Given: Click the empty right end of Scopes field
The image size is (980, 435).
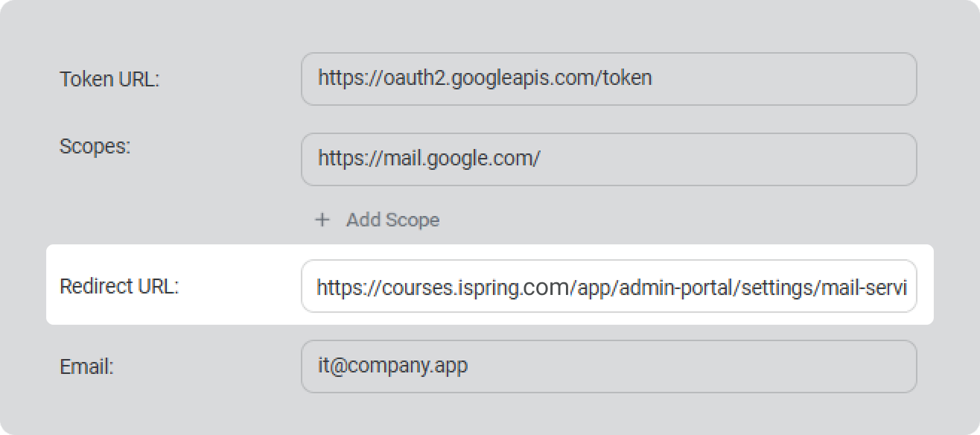Looking at the screenshot, I should 782,159.
